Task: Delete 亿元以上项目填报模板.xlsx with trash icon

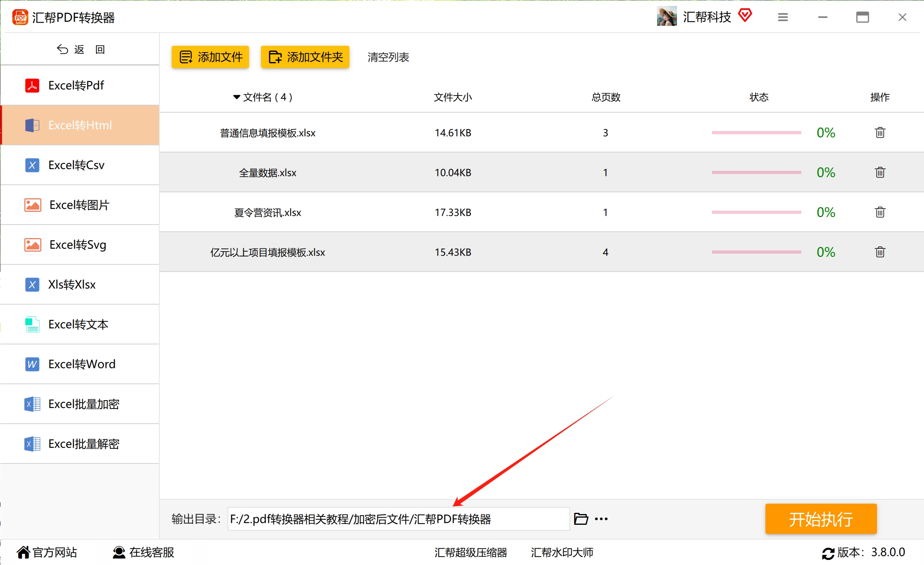Action: pos(880,252)
